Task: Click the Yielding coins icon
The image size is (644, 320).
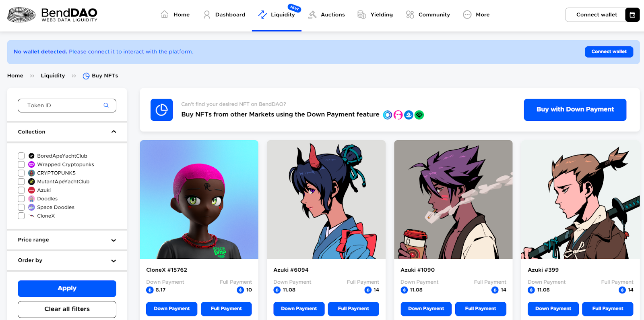Action: coord(362,15)
